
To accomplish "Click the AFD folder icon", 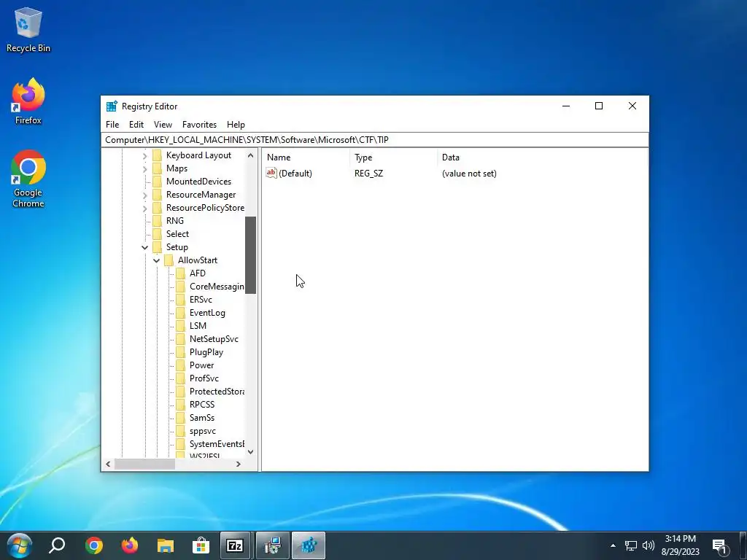I will [181, 273].
